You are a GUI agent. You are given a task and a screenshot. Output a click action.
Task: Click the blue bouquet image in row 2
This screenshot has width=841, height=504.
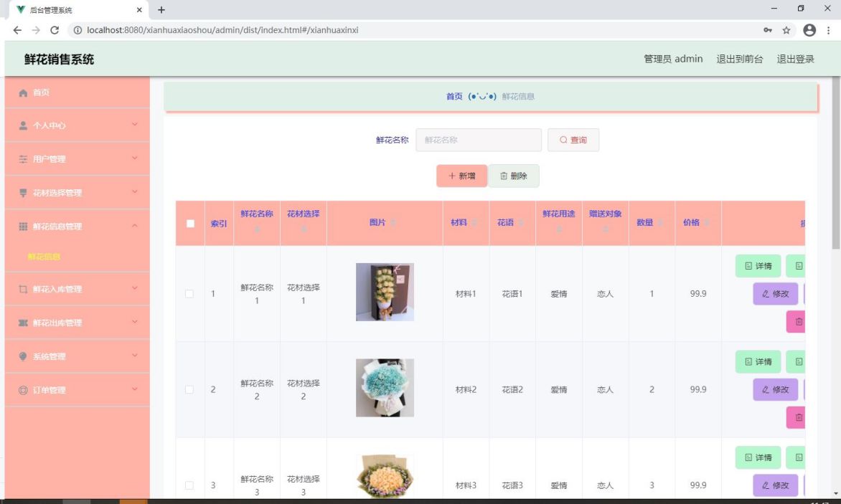tap(385, 388)
